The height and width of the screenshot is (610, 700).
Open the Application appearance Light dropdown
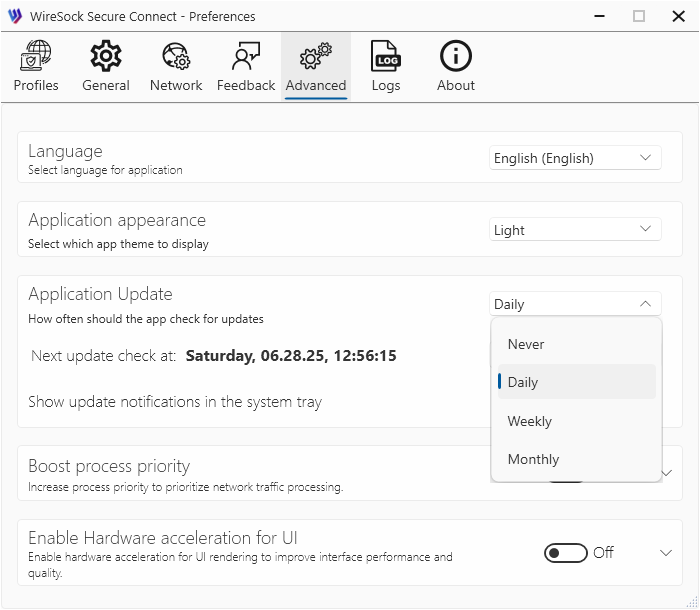click(x=575, y=230)
